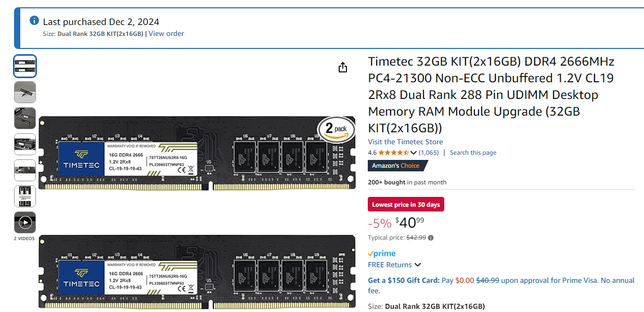The width and height of the screenshot is (644, 312).
Task: Click the Amazon's Choice badge
Action: (398, 165)
